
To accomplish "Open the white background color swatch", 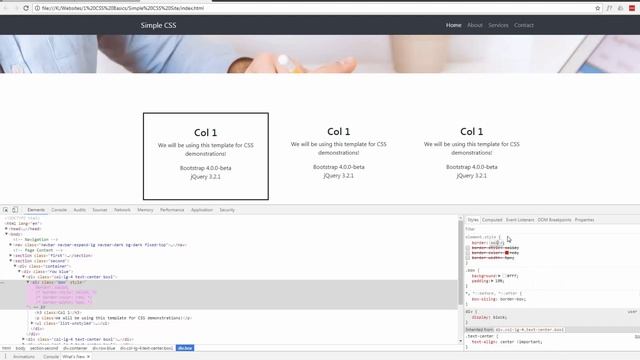I will pos(504,276).
